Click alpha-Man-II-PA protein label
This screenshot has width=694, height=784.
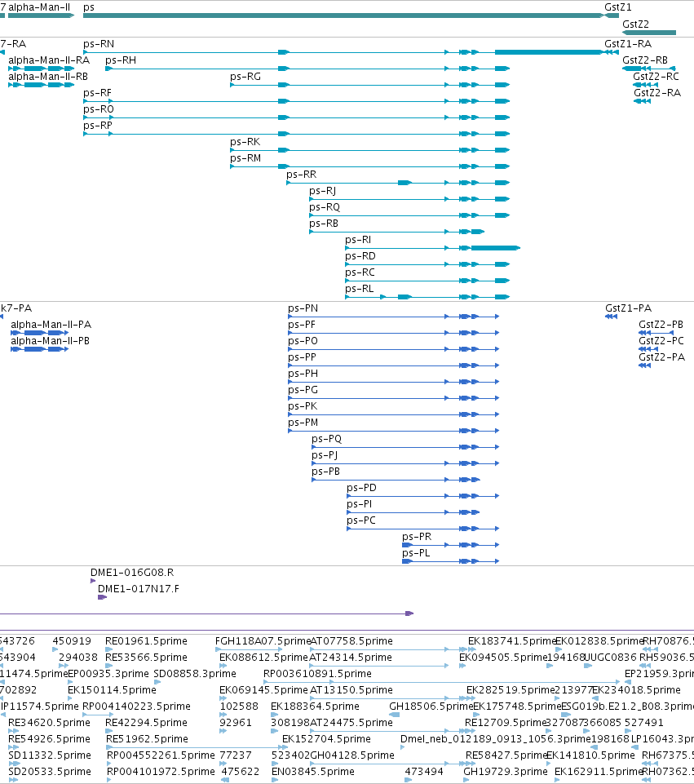click(51, 325)
